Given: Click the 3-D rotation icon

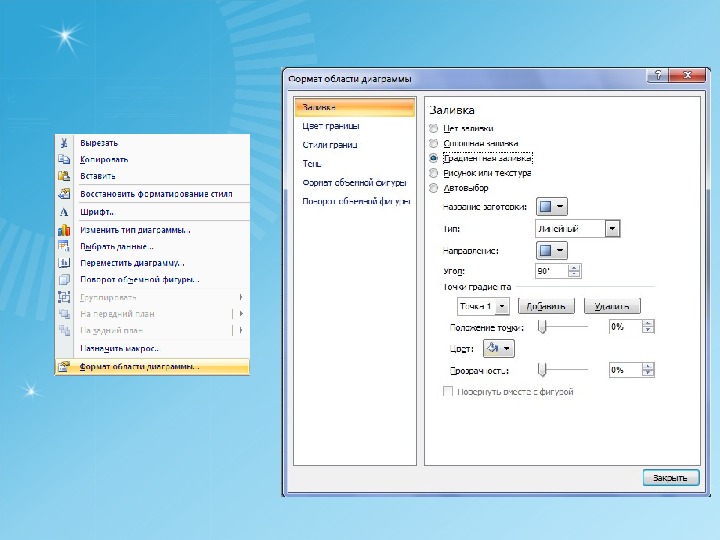Looking at the screenshot, I should pos(64,279).
